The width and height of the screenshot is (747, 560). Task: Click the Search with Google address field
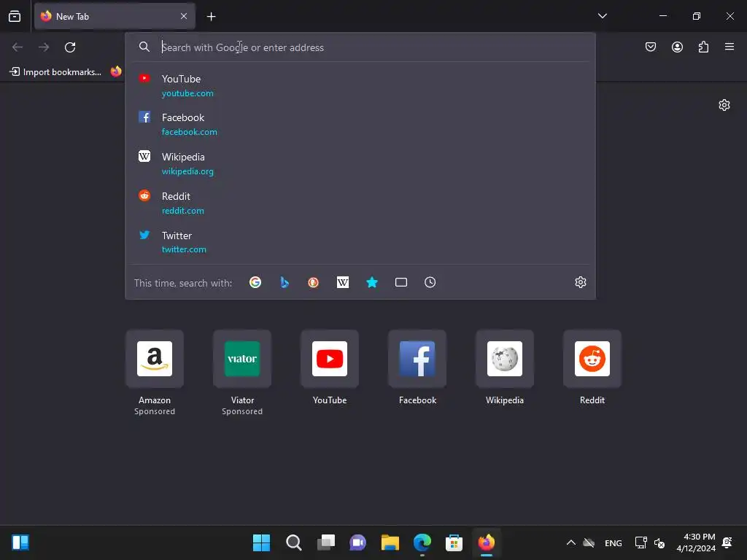pos(360,47)
